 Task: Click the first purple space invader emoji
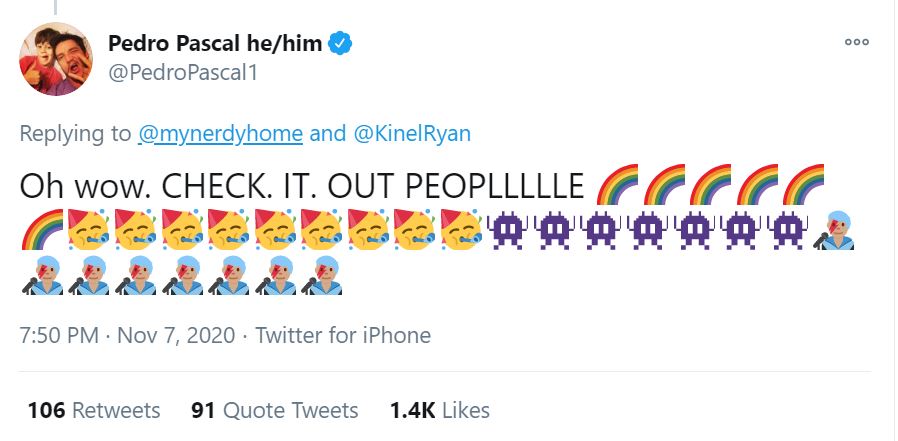click(x=512, y=231)
